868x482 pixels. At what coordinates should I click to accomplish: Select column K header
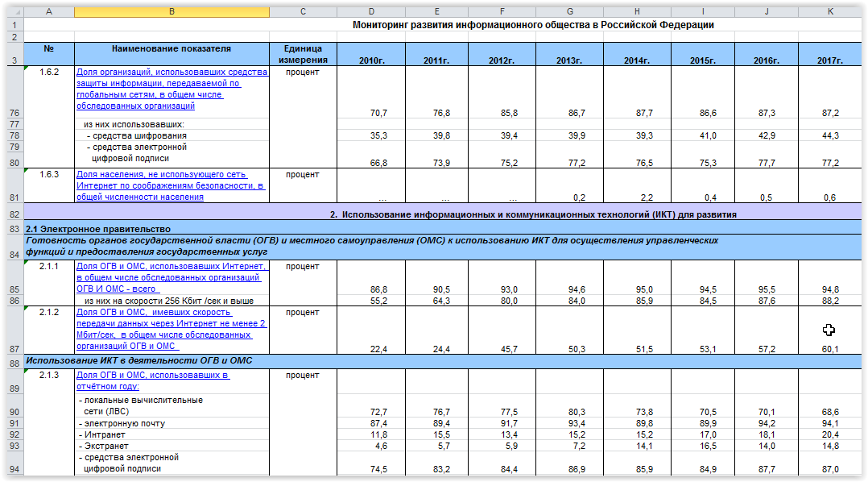[829, 12]
